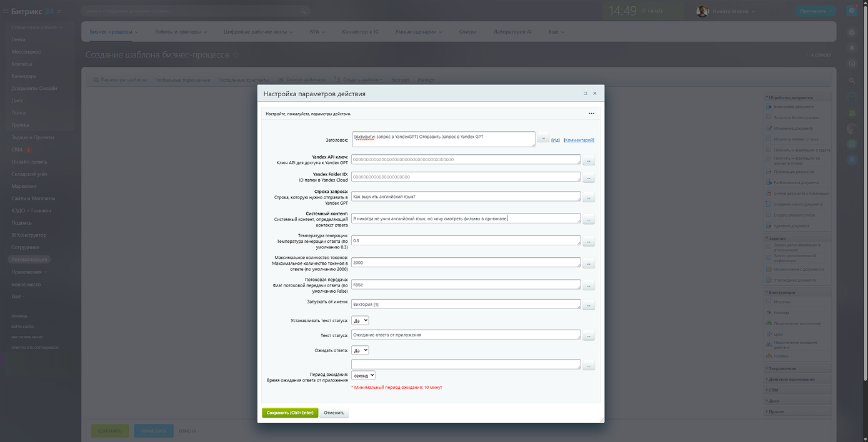The height and width of the screenshot is (442, 868).
Task: Click into the Текст статуса field
Action: click(x=466, y=335)
